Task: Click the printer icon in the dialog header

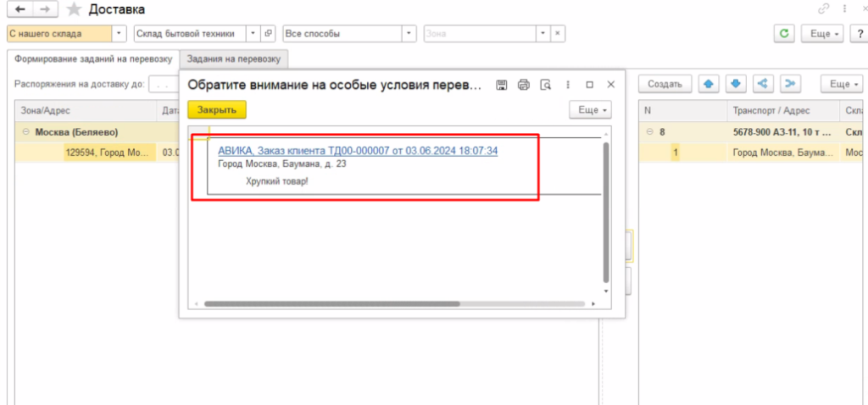Action: (524, 85)
